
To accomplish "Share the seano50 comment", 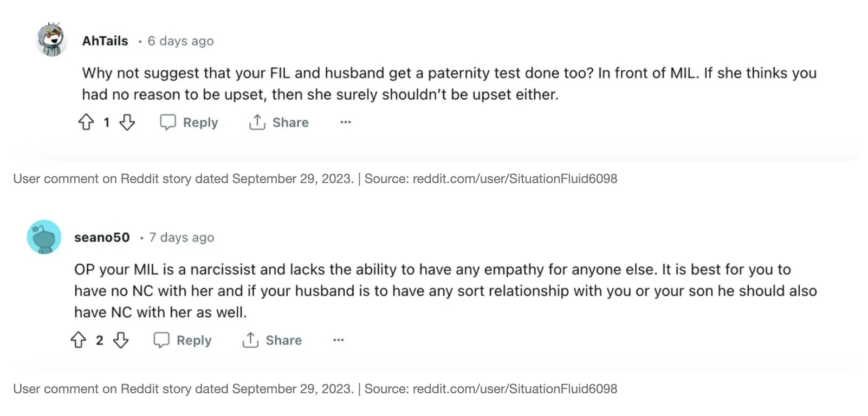I will tap(272, 340).
